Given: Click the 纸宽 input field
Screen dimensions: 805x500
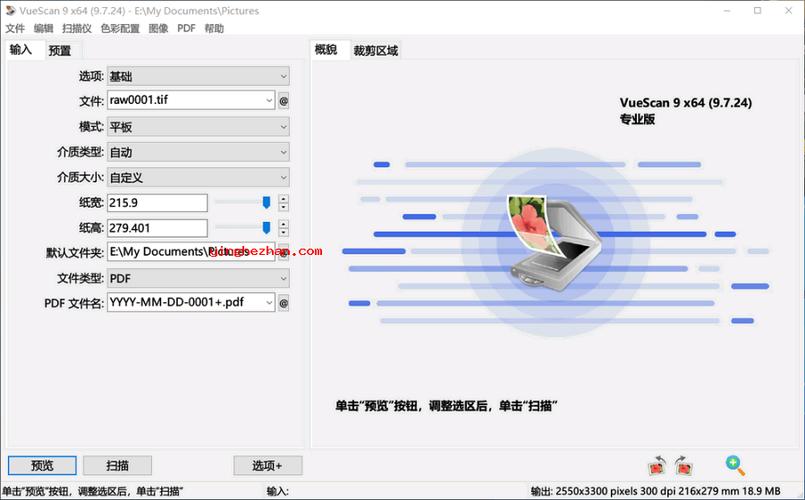Looking at the screenshot, I should click(x=157, y=203).
